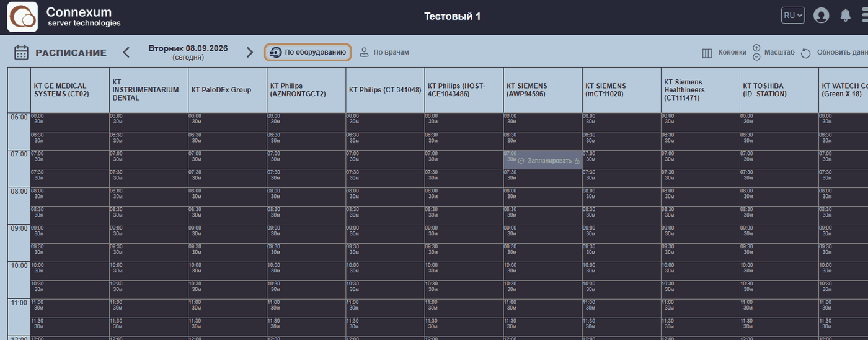This screenshot has width=868, height=340.
Task: Select column header KT Philips (HOST-4CE1043486)
Action: (464, 90)
